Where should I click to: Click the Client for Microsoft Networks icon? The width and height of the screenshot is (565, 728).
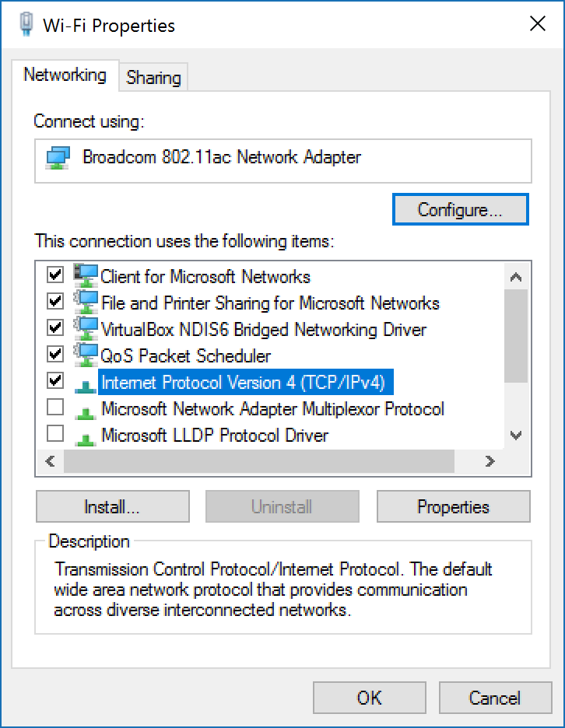[x=86, y=276]
